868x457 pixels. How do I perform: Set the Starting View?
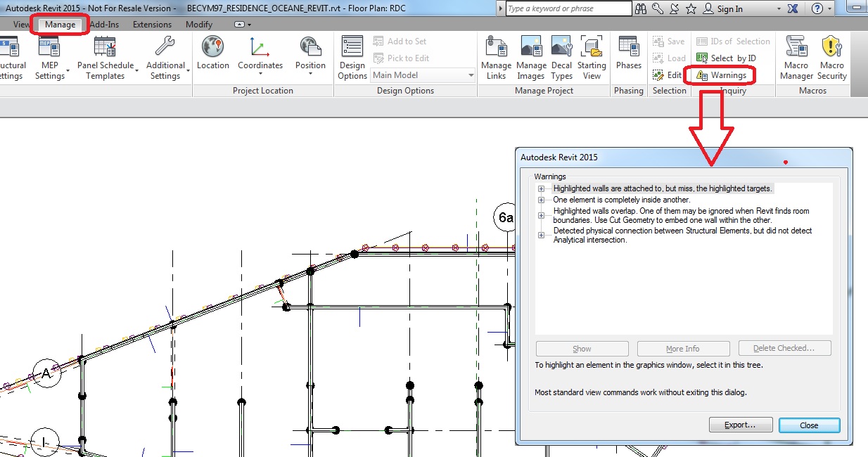pos(592,56)
